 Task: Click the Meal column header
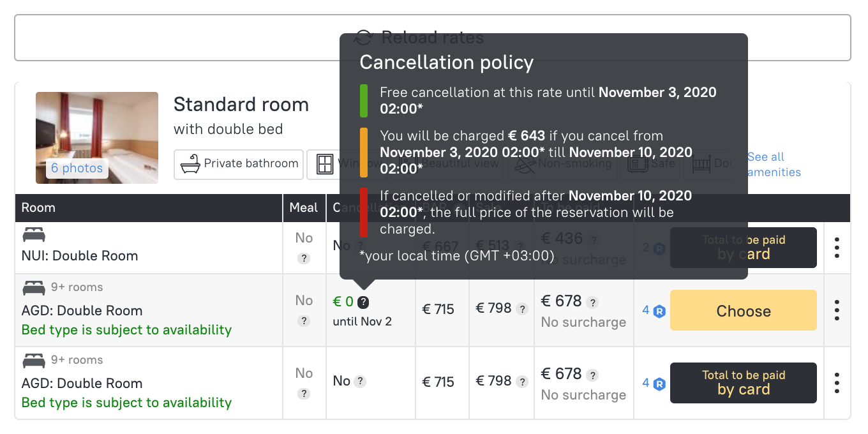[x=303, y=208]
